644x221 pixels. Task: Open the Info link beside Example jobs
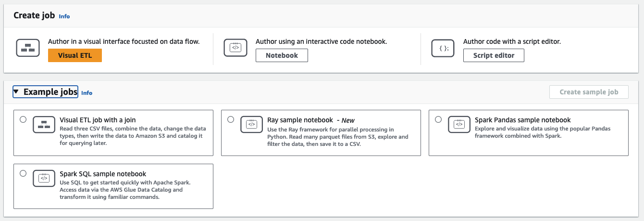tap(87, 93)
